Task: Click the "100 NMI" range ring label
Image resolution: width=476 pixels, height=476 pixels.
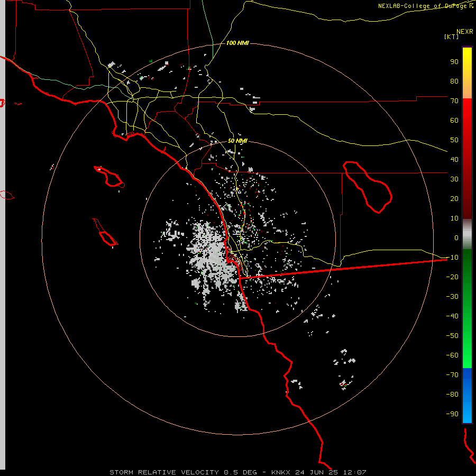Action: pyautogui.click(x=237, y=43)
